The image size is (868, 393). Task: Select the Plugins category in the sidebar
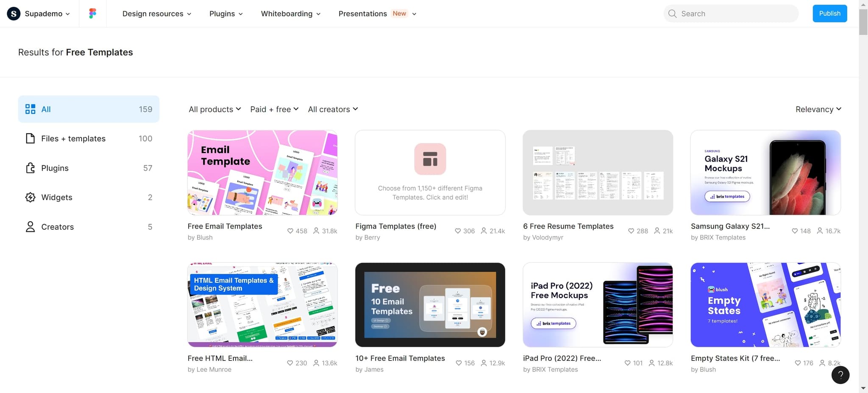tap(54, 168)
